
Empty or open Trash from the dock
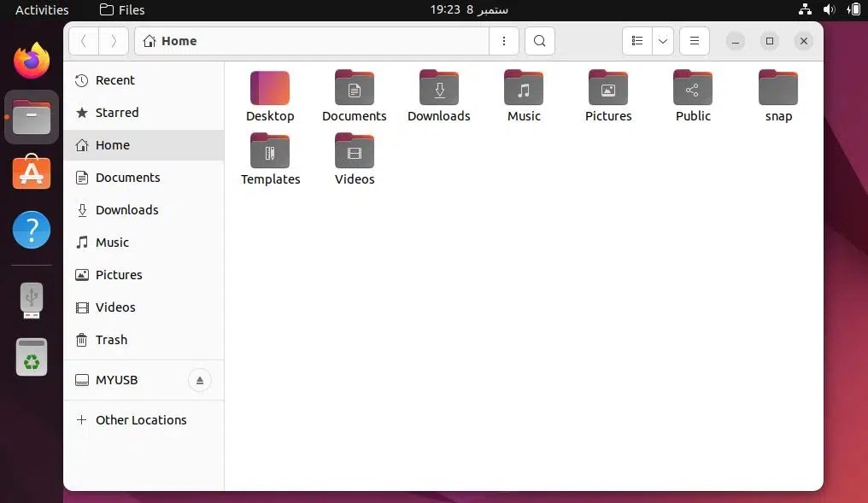point(31,357)
